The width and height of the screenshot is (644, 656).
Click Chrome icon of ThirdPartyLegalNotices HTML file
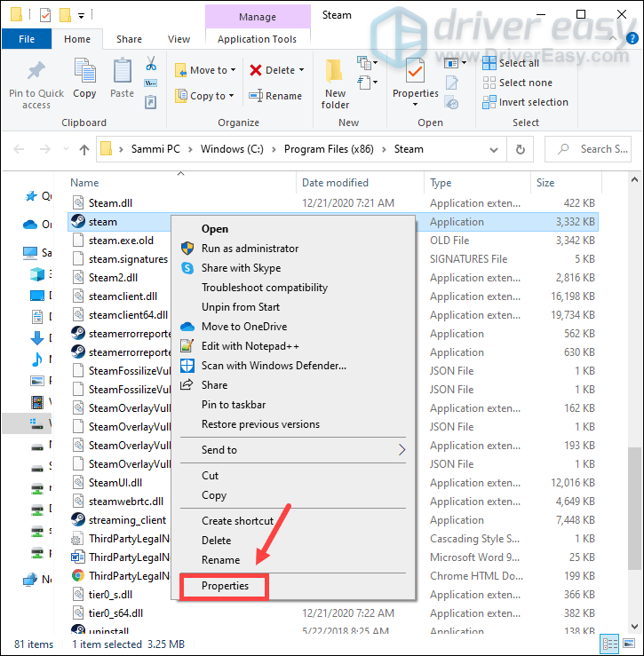(78, 576)
